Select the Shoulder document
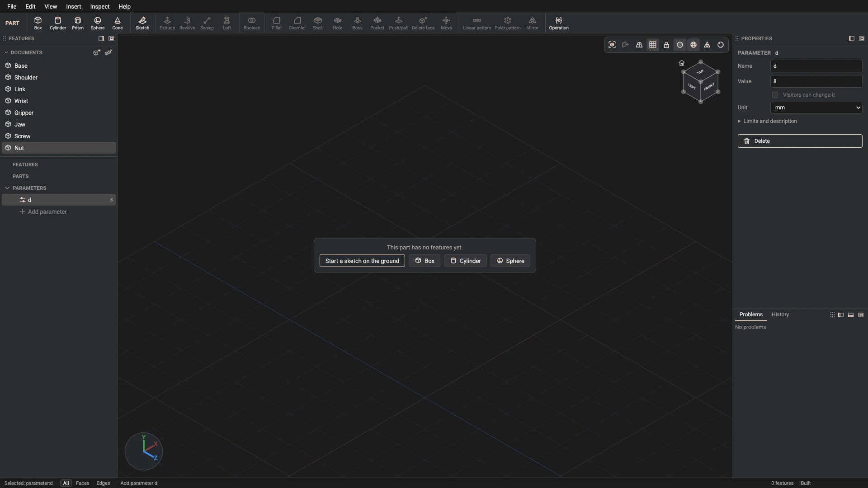This screenshot has height=488, width=868. click(59, 77)
